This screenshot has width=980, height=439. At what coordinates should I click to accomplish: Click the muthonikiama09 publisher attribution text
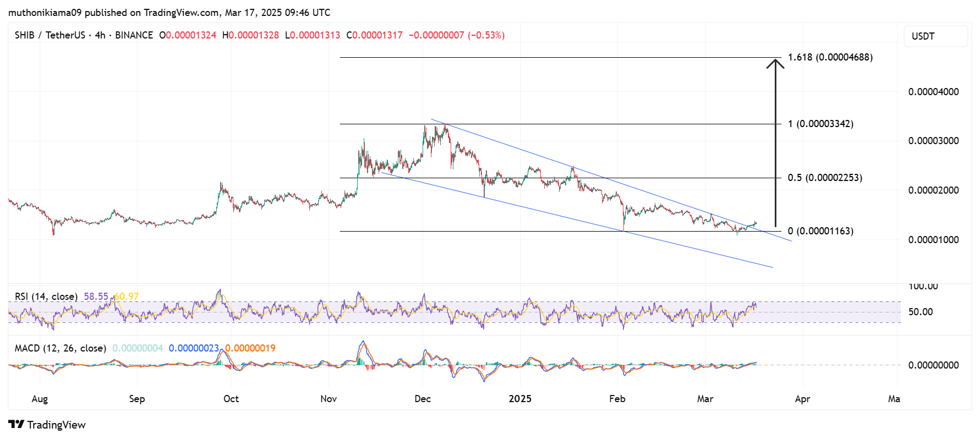[169, 12]
